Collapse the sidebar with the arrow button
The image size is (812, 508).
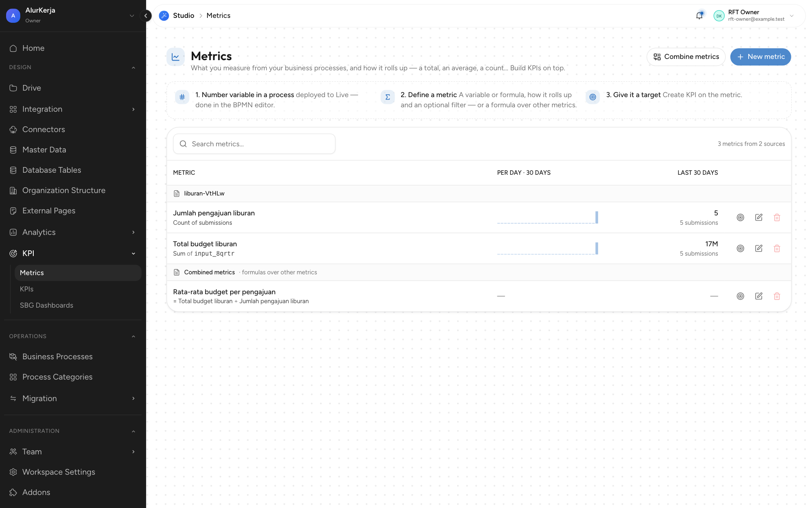(146, 16)
